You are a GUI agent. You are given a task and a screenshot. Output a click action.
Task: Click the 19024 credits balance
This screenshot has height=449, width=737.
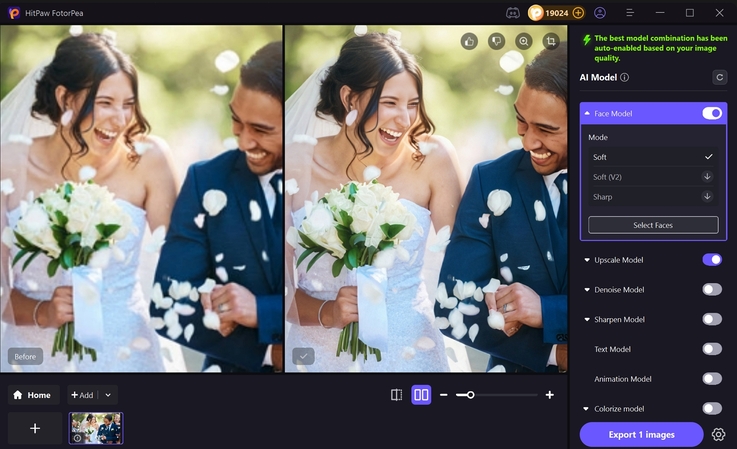tap(557, 13)
